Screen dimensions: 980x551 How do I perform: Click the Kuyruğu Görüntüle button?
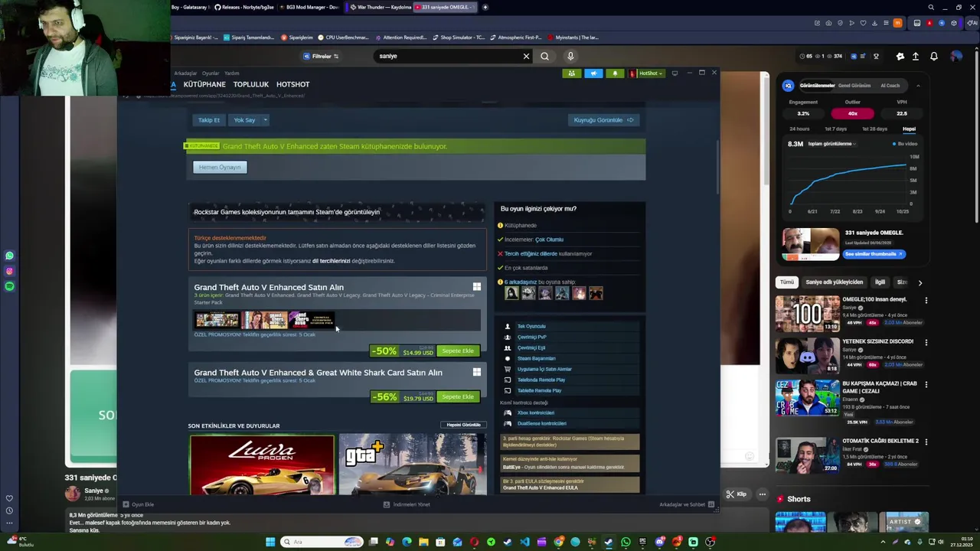[x=604, y=120]
